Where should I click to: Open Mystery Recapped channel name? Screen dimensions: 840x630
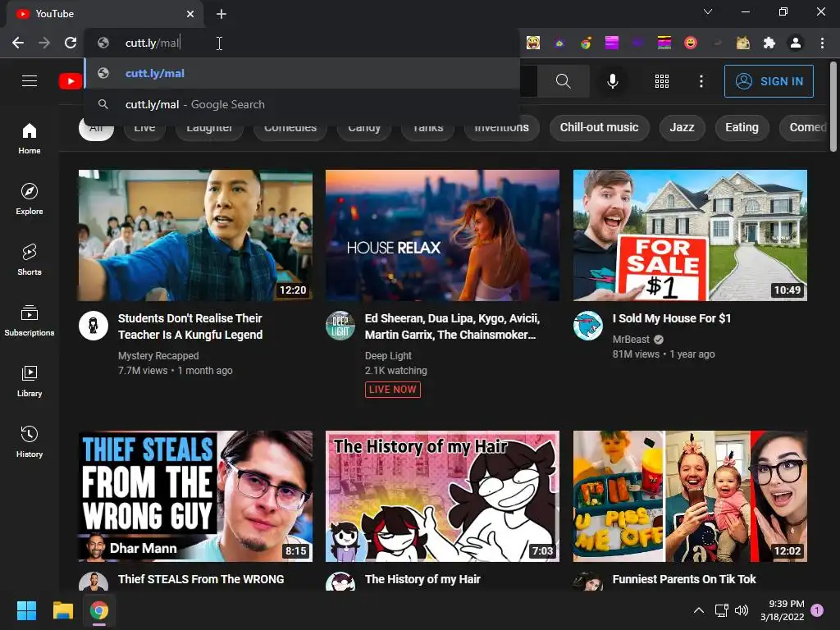pyautogui.click(x=158, y=356)
